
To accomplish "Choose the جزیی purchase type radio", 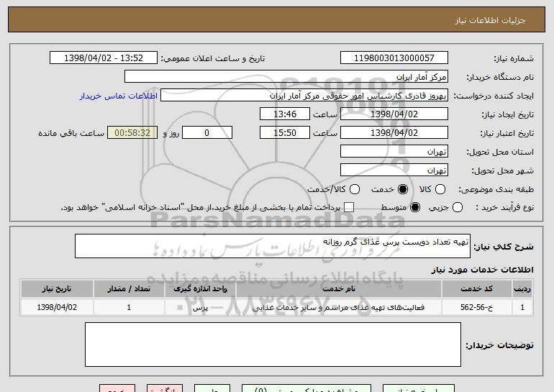I will tap(457, 208).
